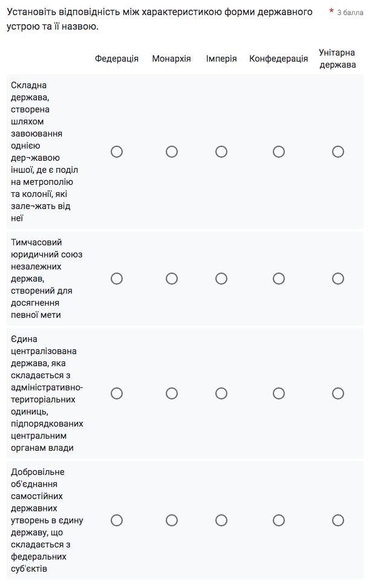Screen dimensions: 375x588
Task: Select Монархія for the colonies and metropolis row
Action: (x=172, y=152)
